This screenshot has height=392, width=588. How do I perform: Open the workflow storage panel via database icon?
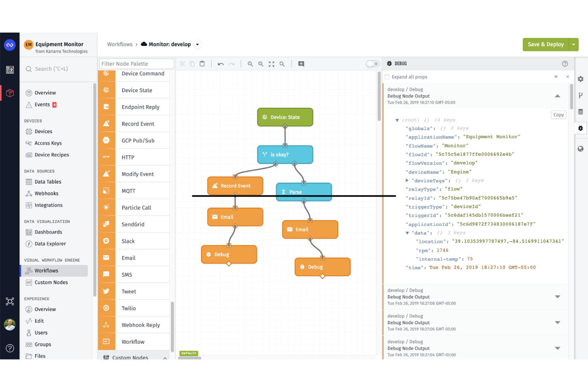click(x=580, y=112)
